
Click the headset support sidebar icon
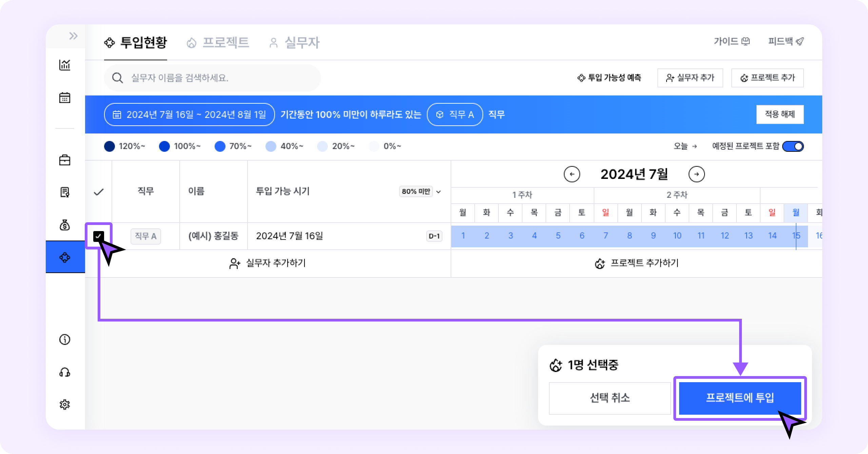[x=65, y=373]
